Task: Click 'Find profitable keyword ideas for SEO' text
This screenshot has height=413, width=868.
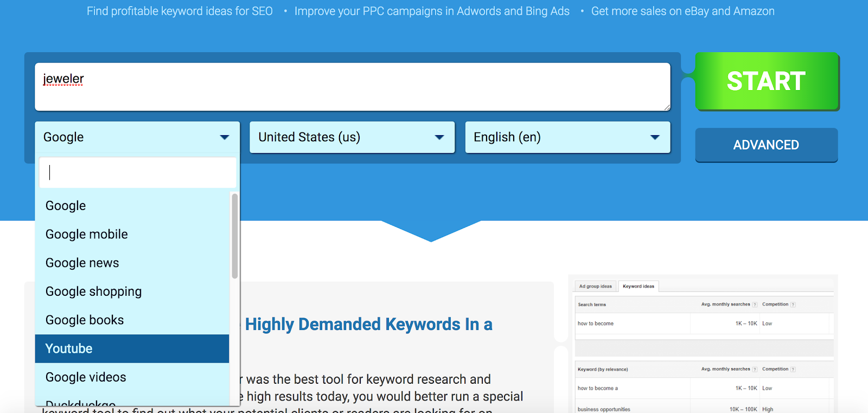Action: tap(180, 11)
